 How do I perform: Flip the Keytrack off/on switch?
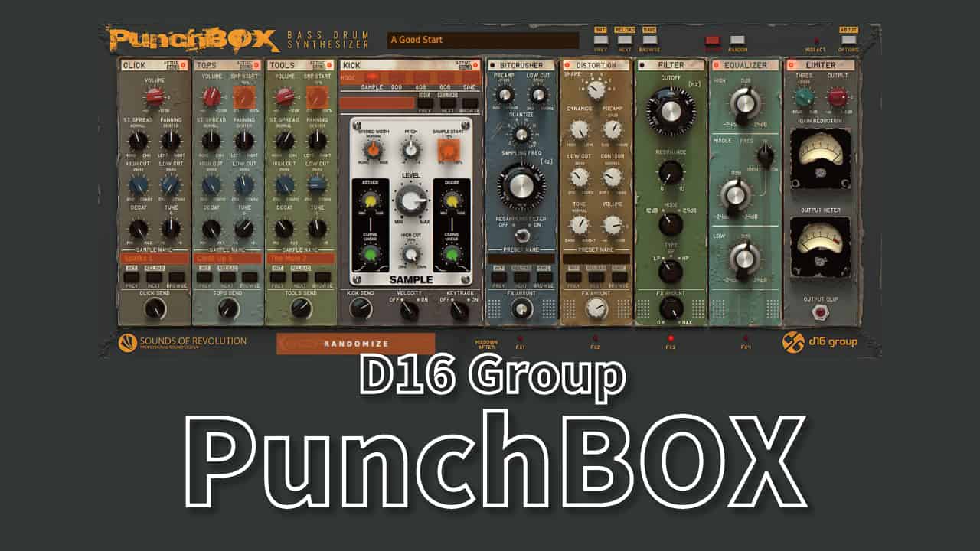point(459,309)
